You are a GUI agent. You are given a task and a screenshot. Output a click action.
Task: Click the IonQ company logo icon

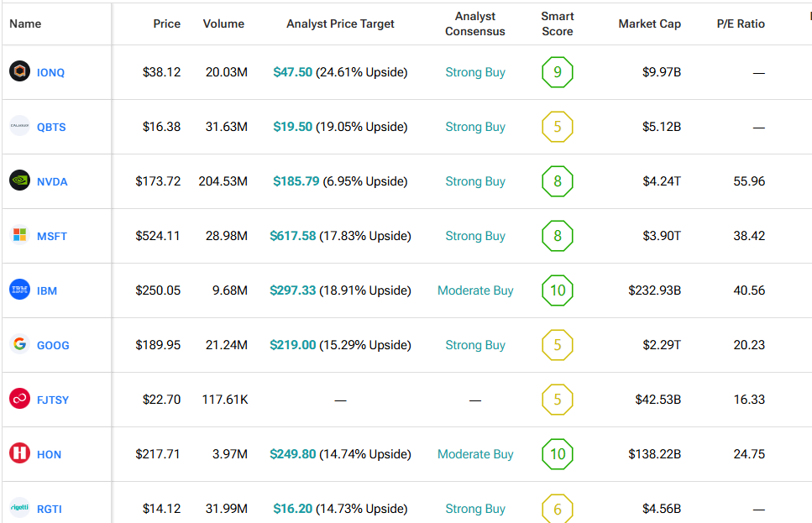coord(19,72)
